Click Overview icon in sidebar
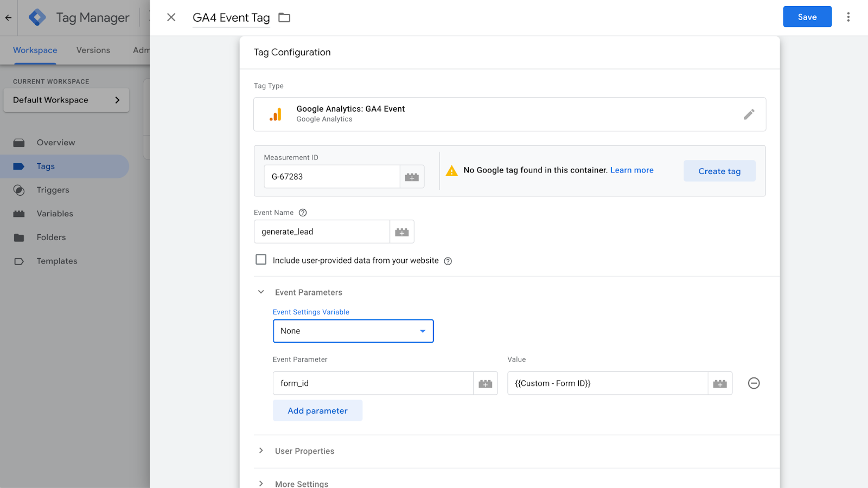The width and height of the screenshot is (868, 488). [19, 143]
